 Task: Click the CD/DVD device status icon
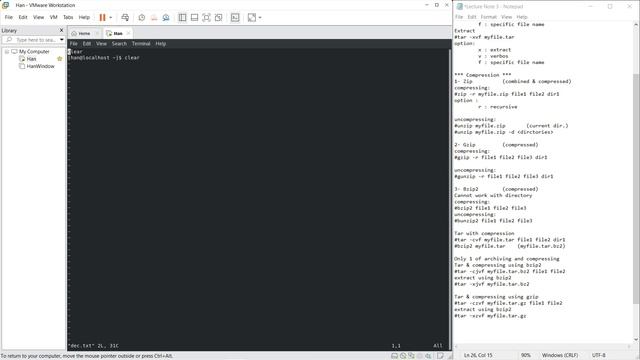[403, 356]
